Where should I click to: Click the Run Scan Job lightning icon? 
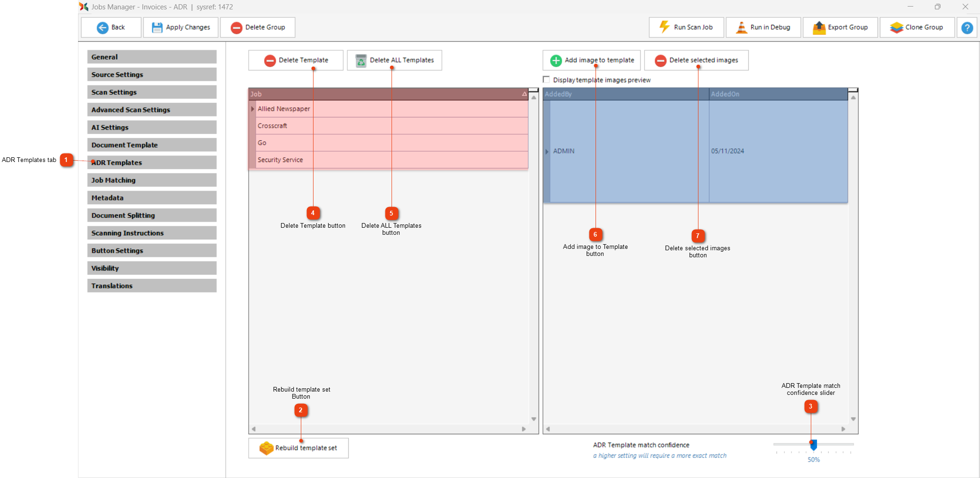[x=664, y=27]
